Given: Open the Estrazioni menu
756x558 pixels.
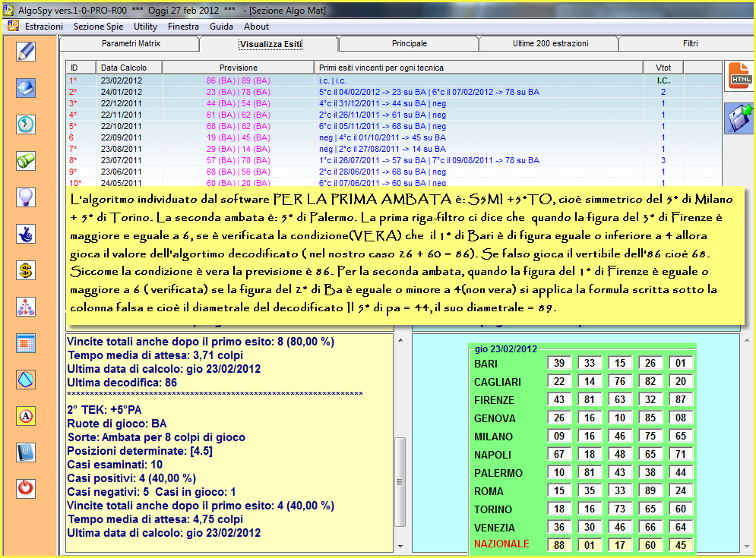Looking at the screenshot, I should tap(44, 27).
